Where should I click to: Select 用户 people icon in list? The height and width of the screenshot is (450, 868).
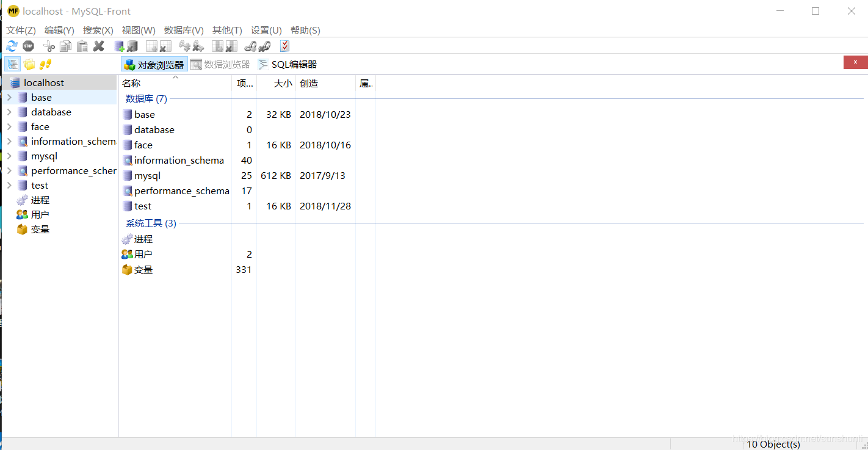[127, 254]
